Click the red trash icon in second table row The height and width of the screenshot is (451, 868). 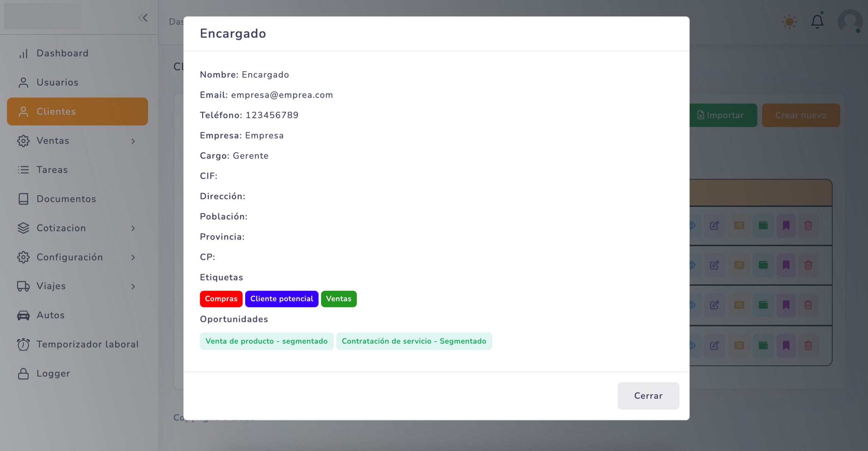[808, 265]
